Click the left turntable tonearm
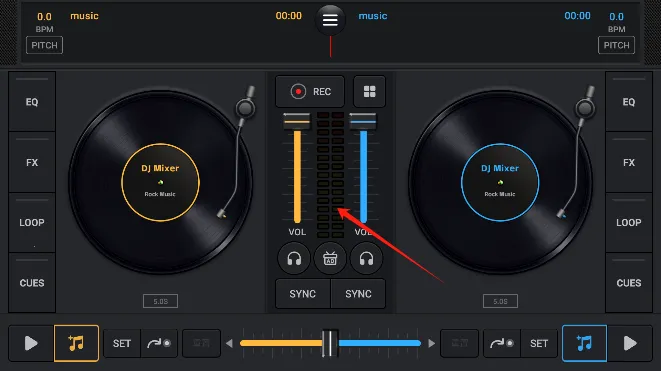 [238, 152]
